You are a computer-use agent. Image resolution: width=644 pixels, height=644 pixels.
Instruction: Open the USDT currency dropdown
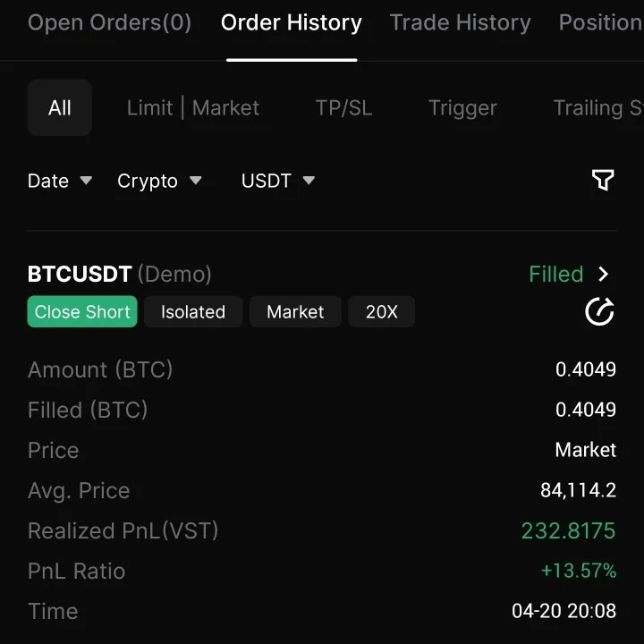277,181
